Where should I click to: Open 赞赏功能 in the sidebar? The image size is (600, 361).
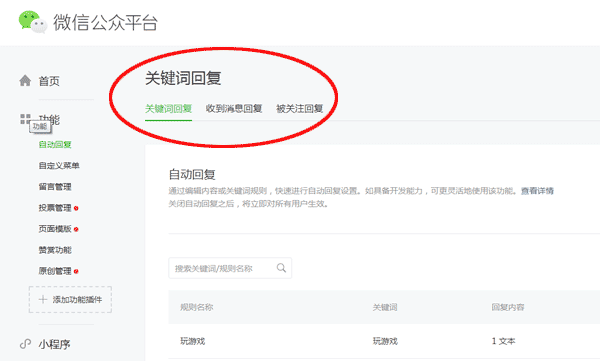pos(55,250)
